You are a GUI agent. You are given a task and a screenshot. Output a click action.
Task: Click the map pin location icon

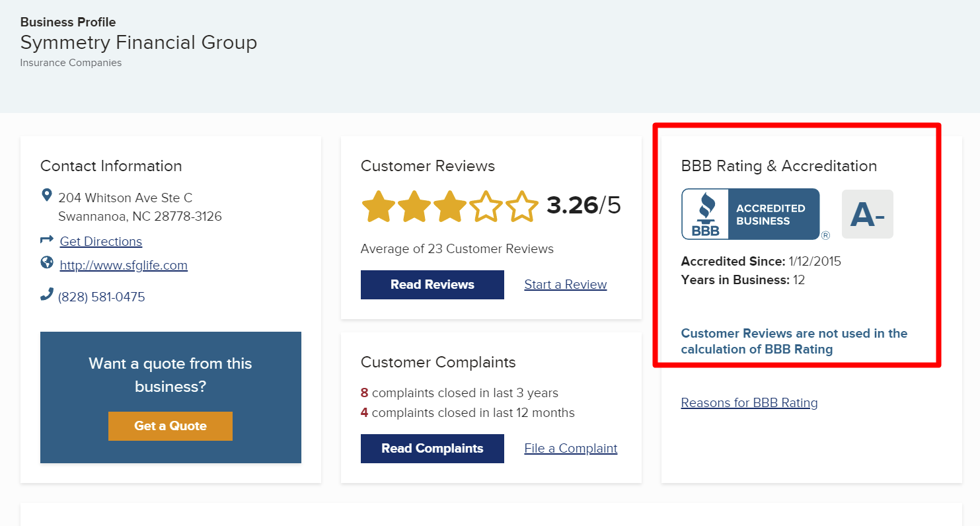tap(46, 196)
